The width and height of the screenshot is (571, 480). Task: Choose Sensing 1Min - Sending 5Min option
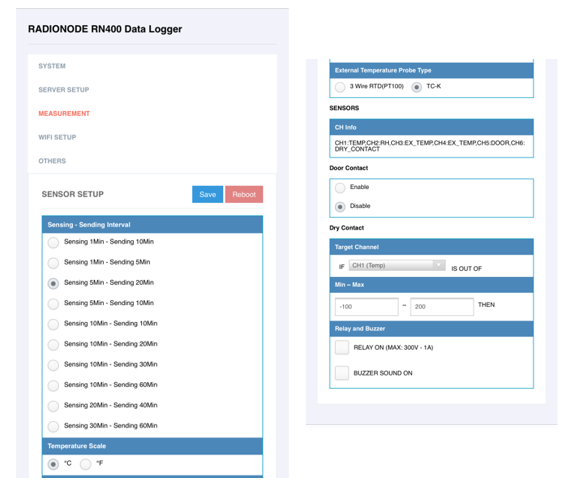[53, 263]
